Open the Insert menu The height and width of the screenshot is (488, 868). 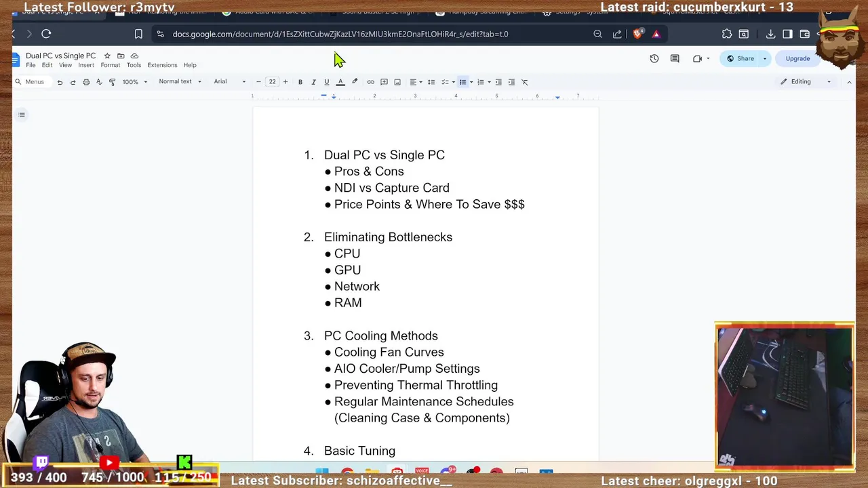pyautogui.click(x=86, y=65)
